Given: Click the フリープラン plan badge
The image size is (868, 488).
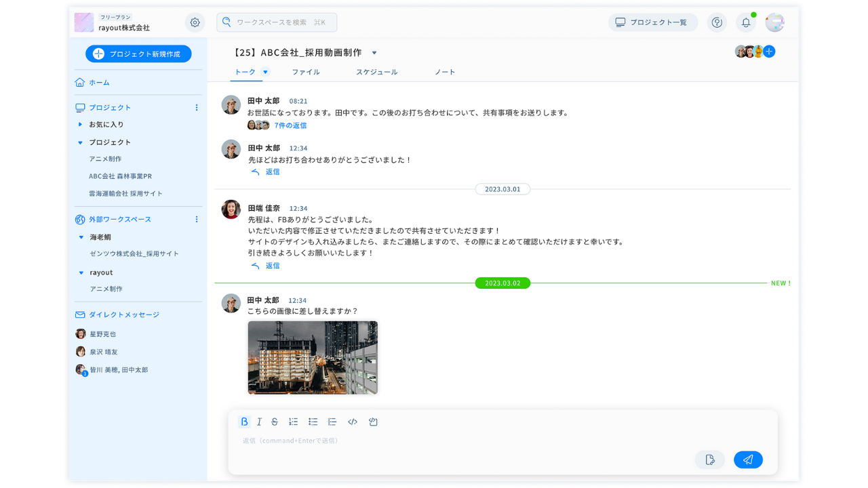Looking at the screenshot, I should [x=115, y=17].
